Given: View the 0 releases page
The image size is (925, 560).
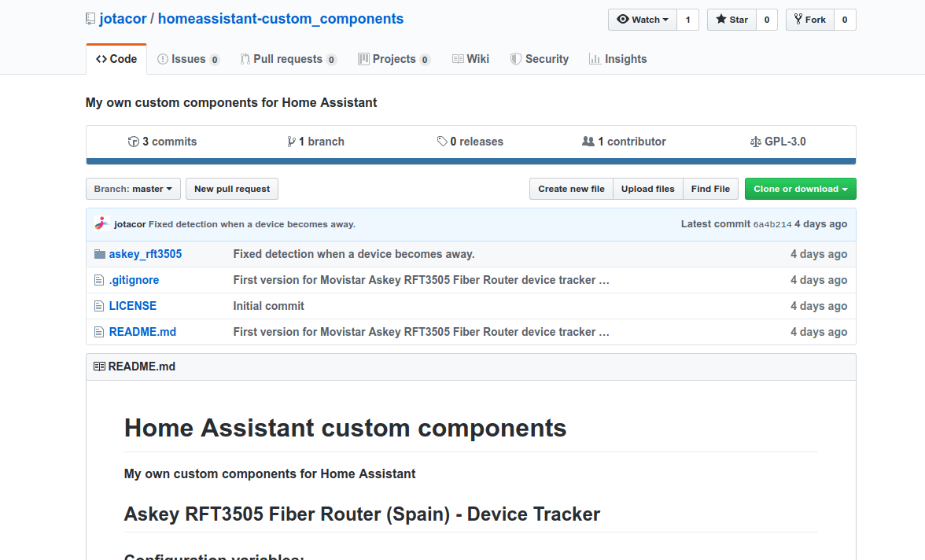Looking at the screenshot, I should [470, 142].
